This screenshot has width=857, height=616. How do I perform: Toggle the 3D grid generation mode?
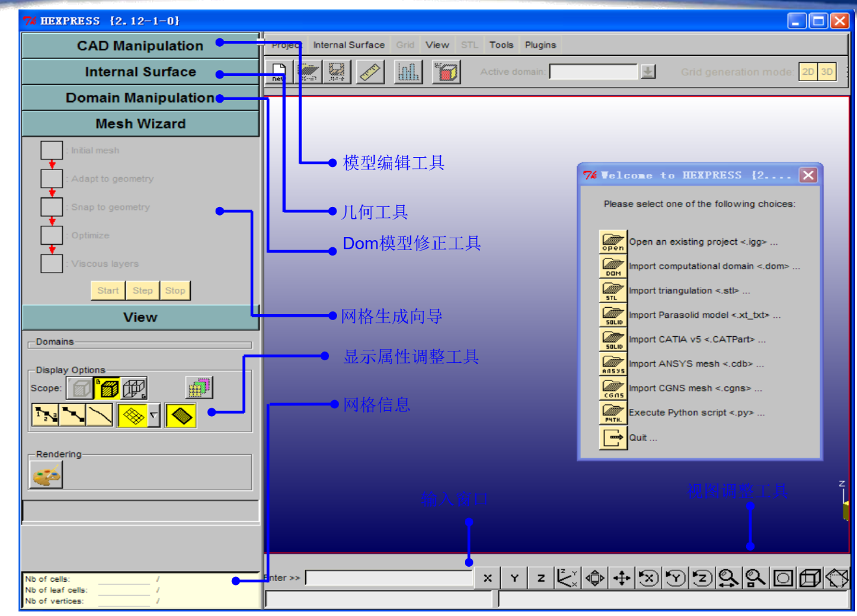pyautogui.click(x=826, y=72)
